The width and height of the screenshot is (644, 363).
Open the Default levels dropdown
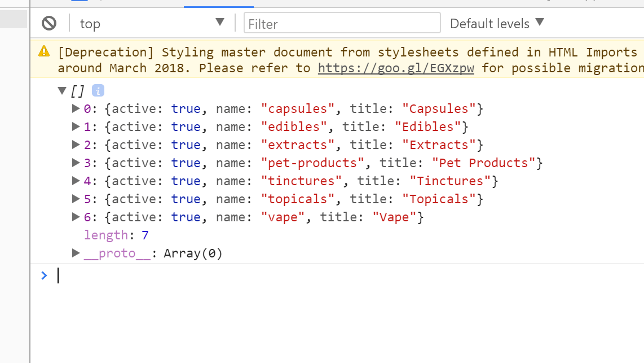[x=497, y=24]
